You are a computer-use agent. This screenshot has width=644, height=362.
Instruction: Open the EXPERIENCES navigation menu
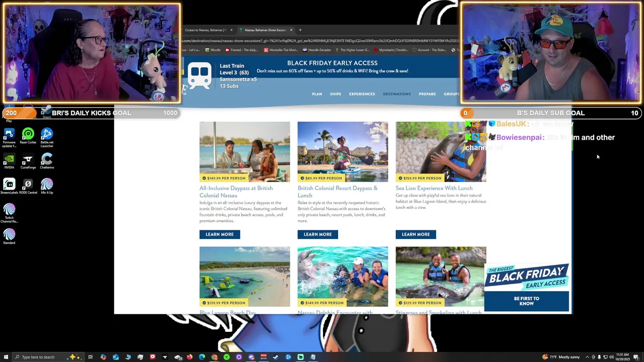(x=362, y=94)
